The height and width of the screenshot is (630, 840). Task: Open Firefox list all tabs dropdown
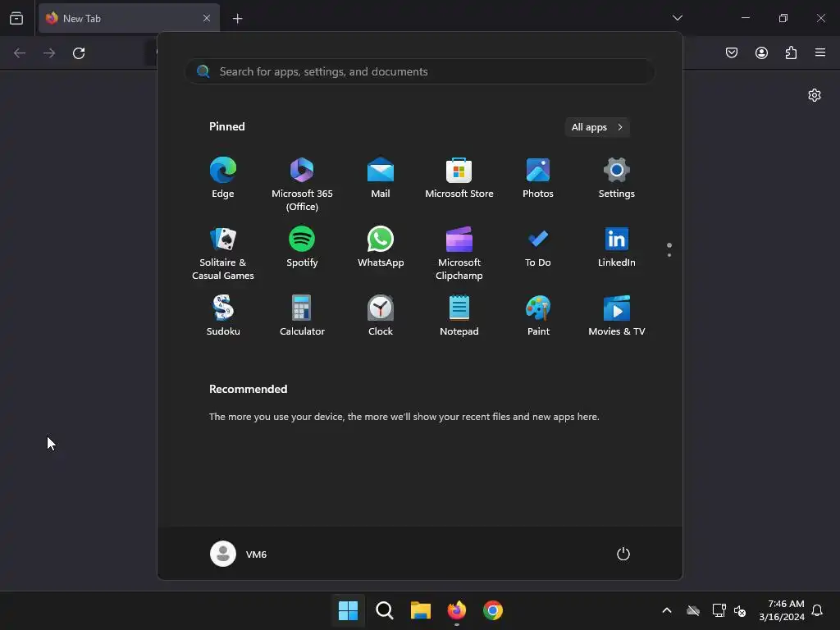(x=677, y=18)
